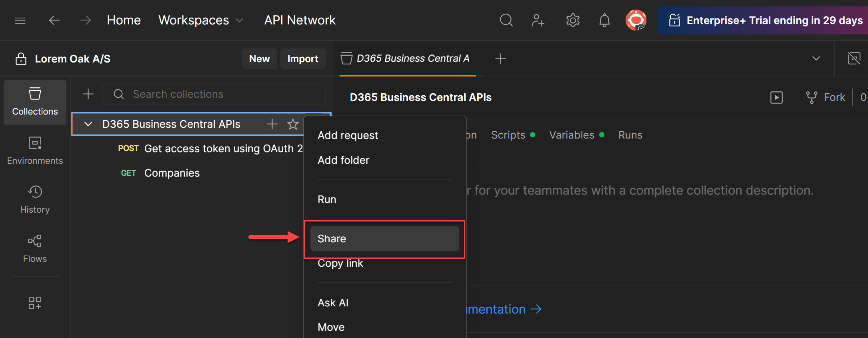The image size is (868, 338).
Task: Click the workspace lock icon
Action: [21, 59]
